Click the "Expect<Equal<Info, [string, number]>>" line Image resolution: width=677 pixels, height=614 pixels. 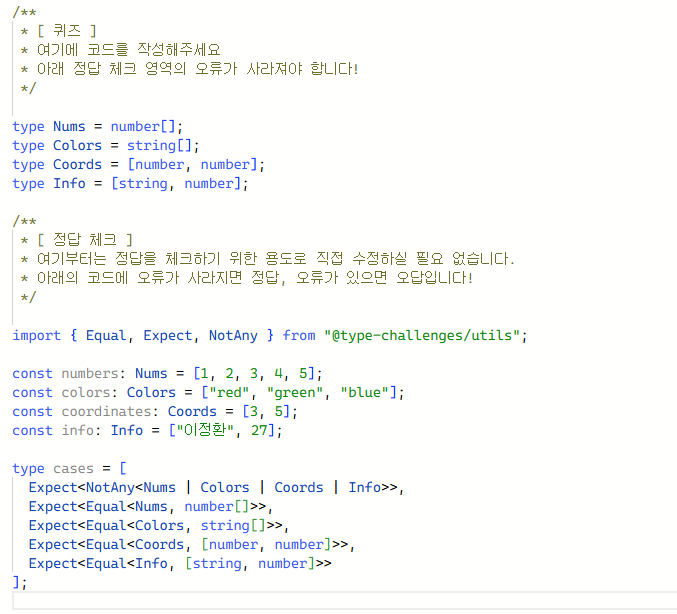(180, 563)
